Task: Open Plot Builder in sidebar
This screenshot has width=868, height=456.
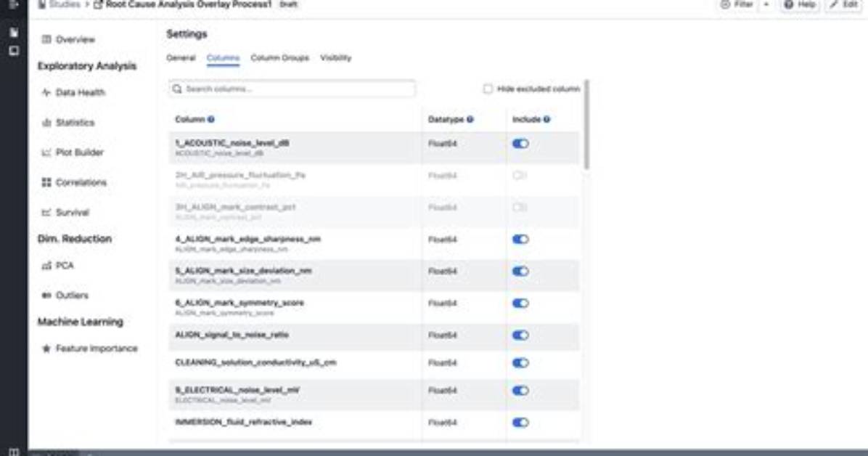Action: pos(72,152)
